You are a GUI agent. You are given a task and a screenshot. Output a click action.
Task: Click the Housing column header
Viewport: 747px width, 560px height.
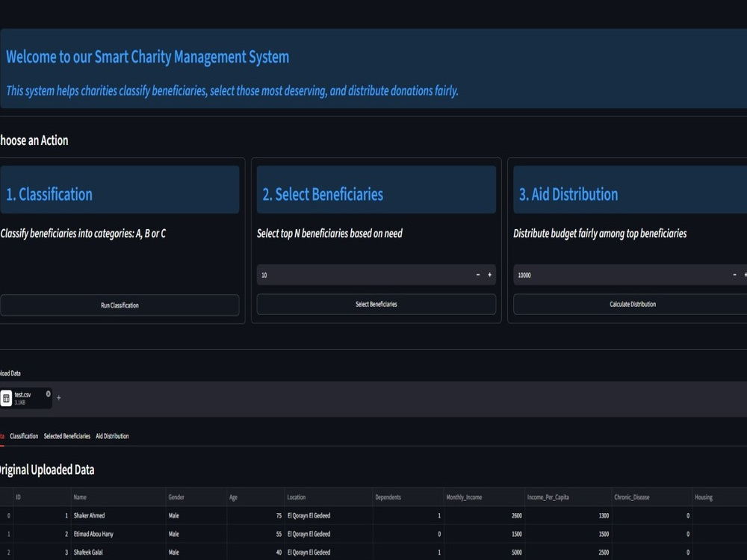pos(719,497)
